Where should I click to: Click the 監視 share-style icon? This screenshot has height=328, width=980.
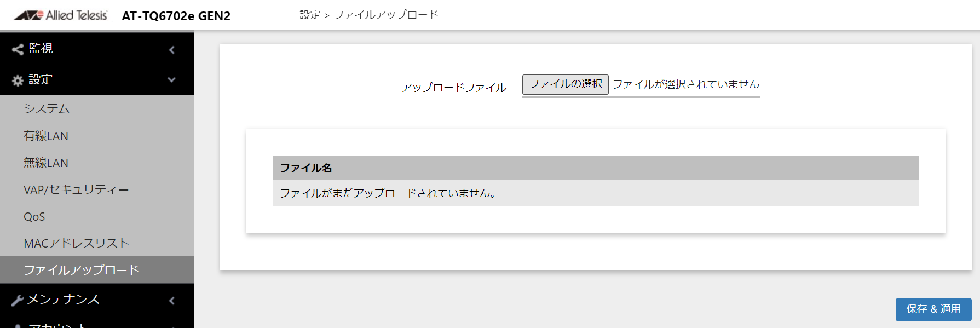[18, 49]
